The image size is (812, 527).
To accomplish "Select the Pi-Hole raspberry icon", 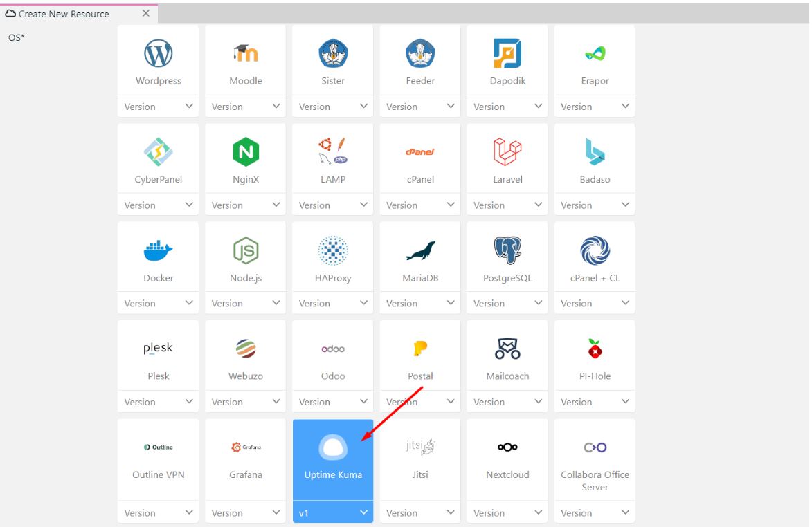I will pos(595,349).
